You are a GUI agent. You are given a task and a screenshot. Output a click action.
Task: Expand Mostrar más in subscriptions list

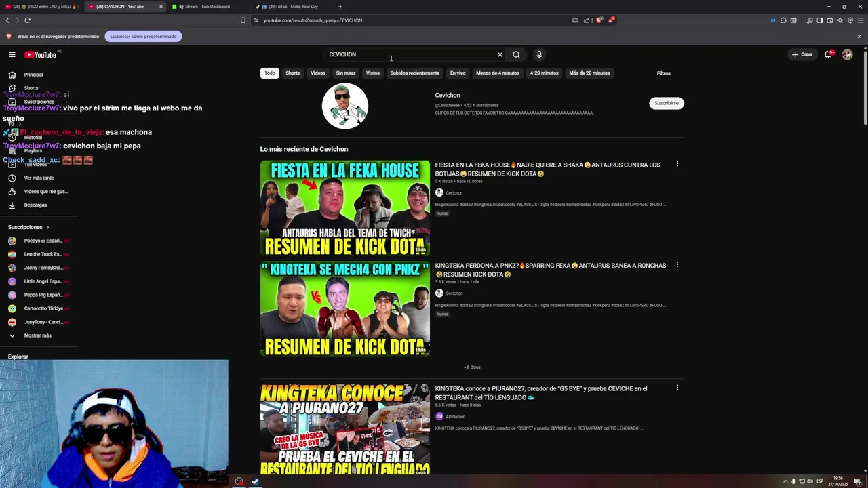(x=37, y=335)
